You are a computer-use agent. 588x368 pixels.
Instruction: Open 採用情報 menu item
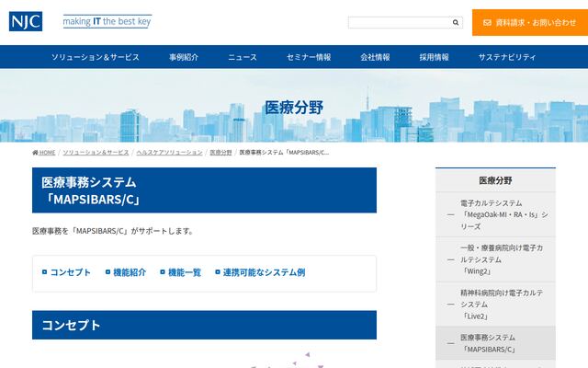[x=434, y=57]
